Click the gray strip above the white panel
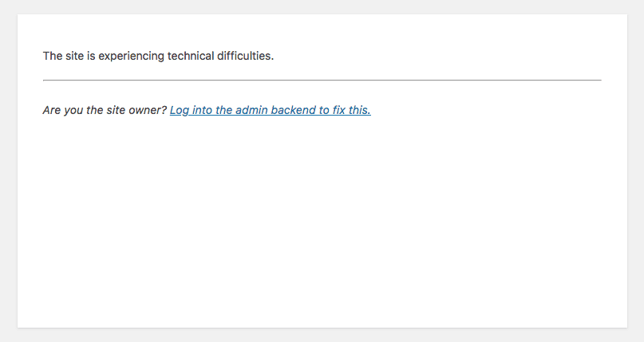The image size is (644, 342). 322,6
